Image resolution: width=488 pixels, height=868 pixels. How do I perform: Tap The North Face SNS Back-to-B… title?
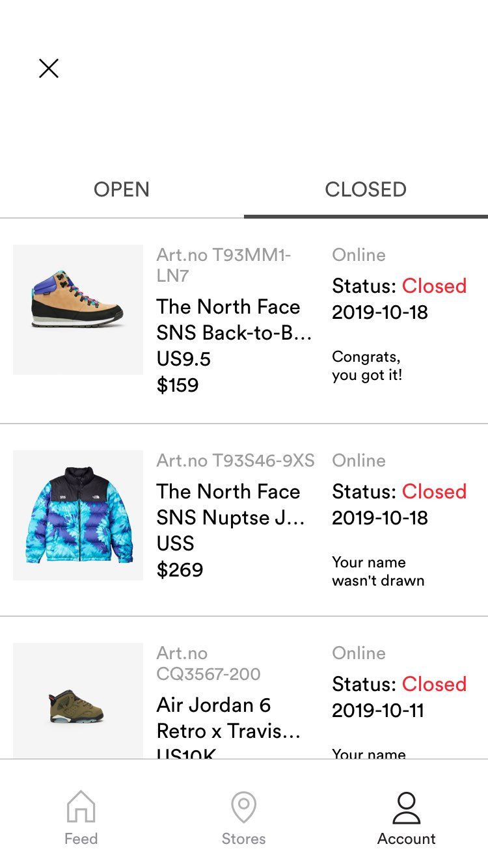[234, 319]
